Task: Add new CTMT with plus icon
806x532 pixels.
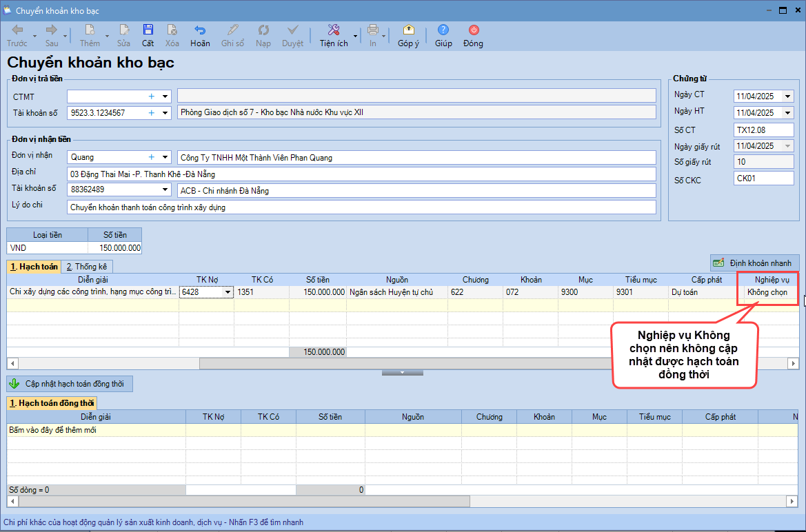Action: [152, 96]
